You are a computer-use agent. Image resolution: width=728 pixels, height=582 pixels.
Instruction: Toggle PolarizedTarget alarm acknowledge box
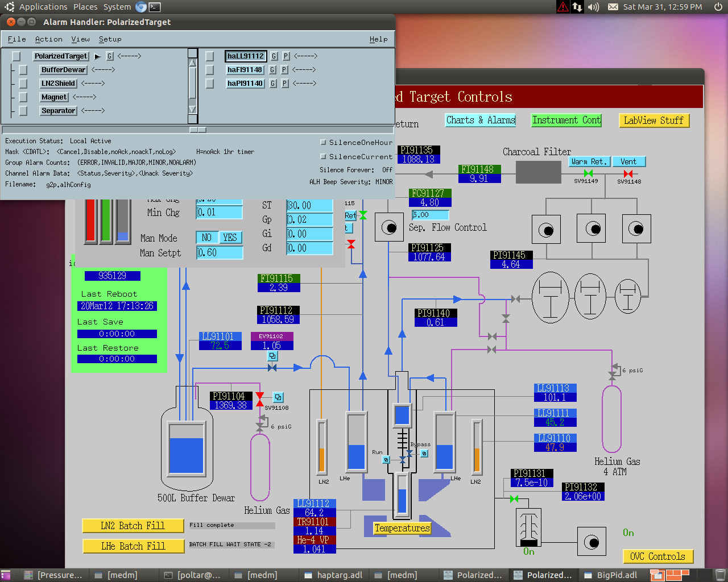16,56
